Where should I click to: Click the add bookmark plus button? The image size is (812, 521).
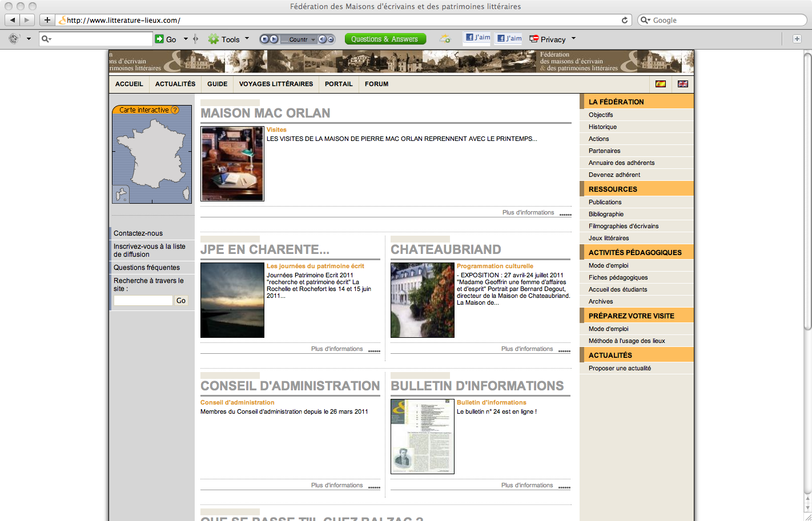47,20
